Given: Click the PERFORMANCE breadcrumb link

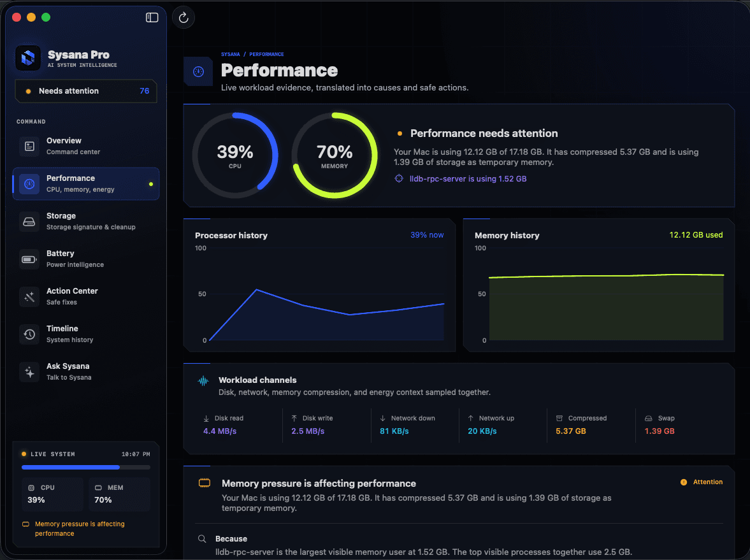Looking at the screenshot, I should [266, 55].
